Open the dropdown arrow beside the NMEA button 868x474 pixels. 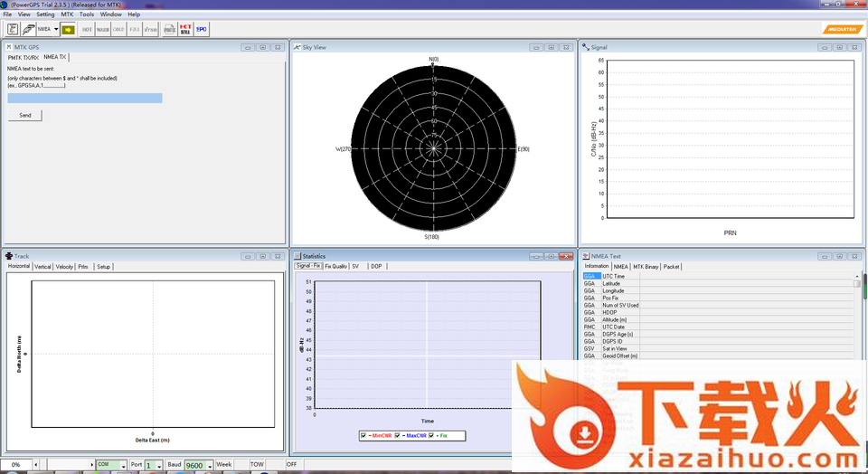click(56, 29)
